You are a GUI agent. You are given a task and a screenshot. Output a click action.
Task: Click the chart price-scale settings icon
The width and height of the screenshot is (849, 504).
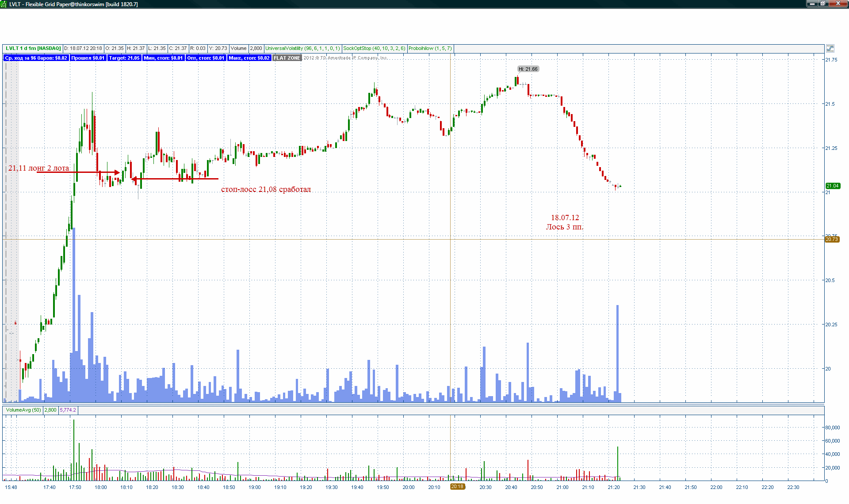(x=830, y=49)
